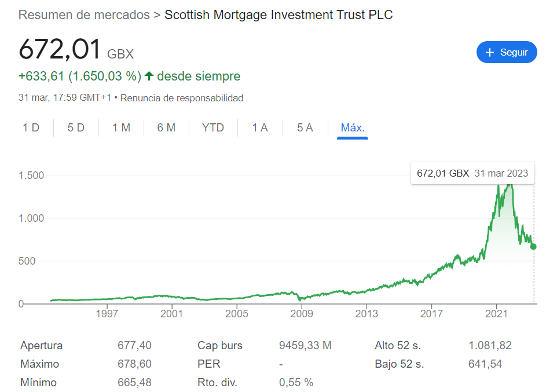This screenshot has height=392, width=546.
Task: Select the Máx. range tab
Action: (x=353, y=127)
